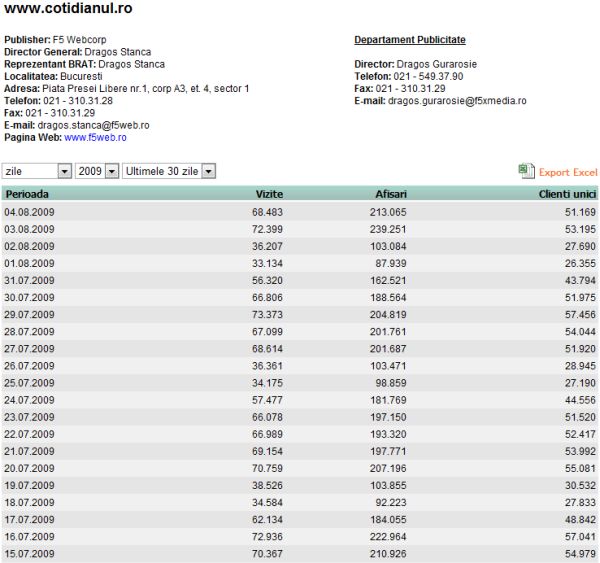Click the Afisari value 98.859
Viewport: 600px width, 563px height.
391,383
